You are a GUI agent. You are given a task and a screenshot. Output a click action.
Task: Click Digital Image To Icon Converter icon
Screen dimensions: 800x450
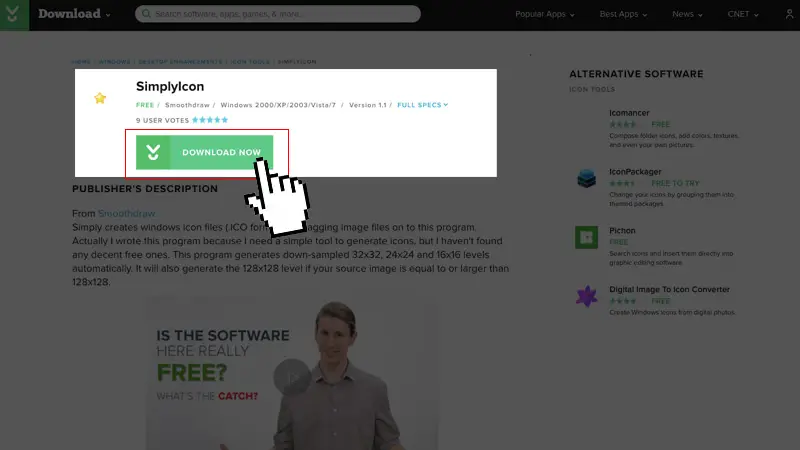(x=586, y=296)
